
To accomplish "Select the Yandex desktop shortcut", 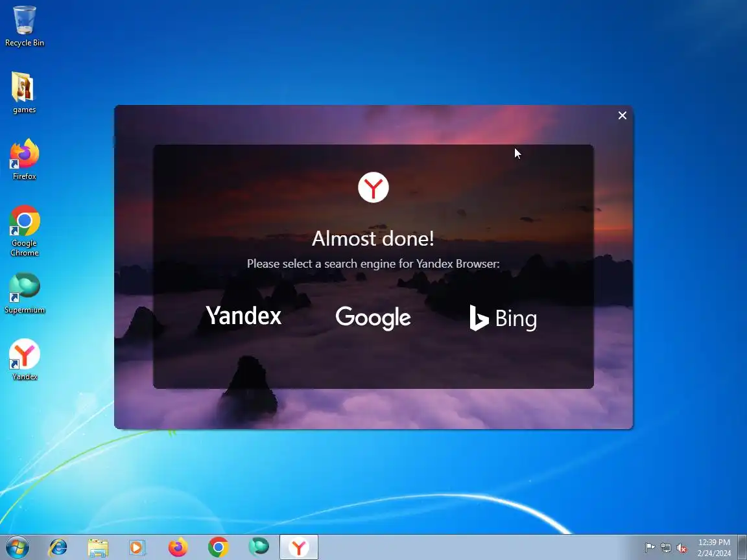I will (x=24, y=360).
